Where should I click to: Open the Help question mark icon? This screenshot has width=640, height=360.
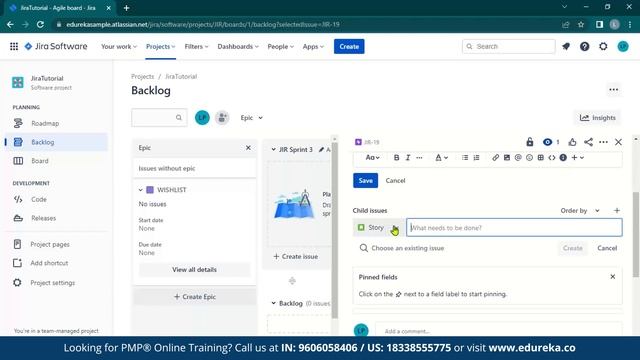coord(584,47)
